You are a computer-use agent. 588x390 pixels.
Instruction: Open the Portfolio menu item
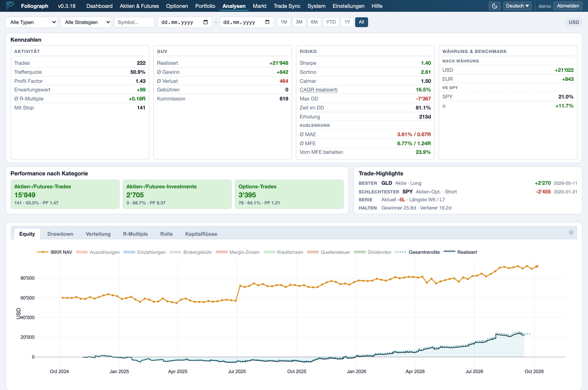205,6
